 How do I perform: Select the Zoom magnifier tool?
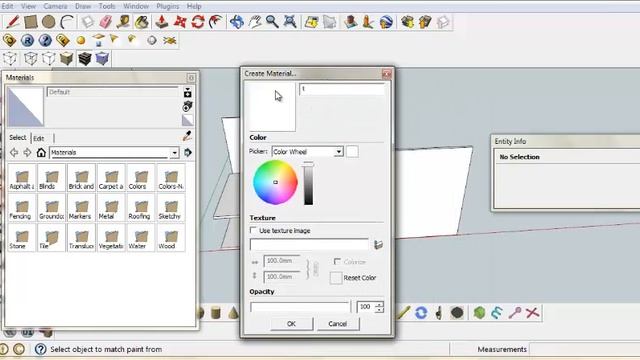click(272, 22)
